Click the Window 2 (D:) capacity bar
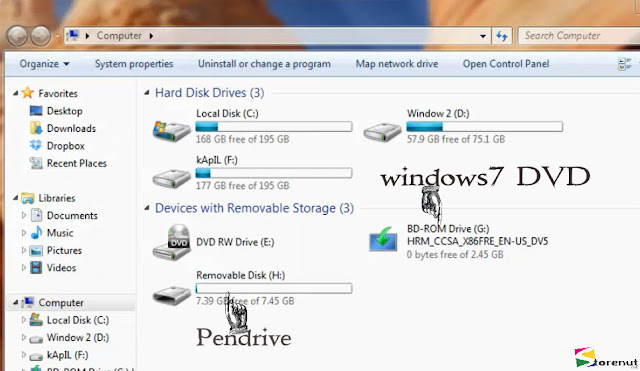This screenshot has width=640, height=371. (484, 127)
